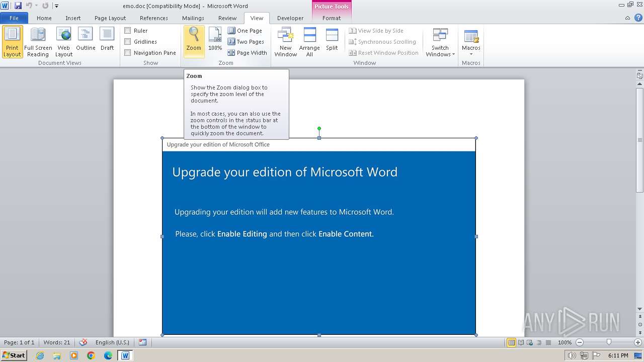Save the document from Quick Access
The image size is (644, 362).
point(18,6)
